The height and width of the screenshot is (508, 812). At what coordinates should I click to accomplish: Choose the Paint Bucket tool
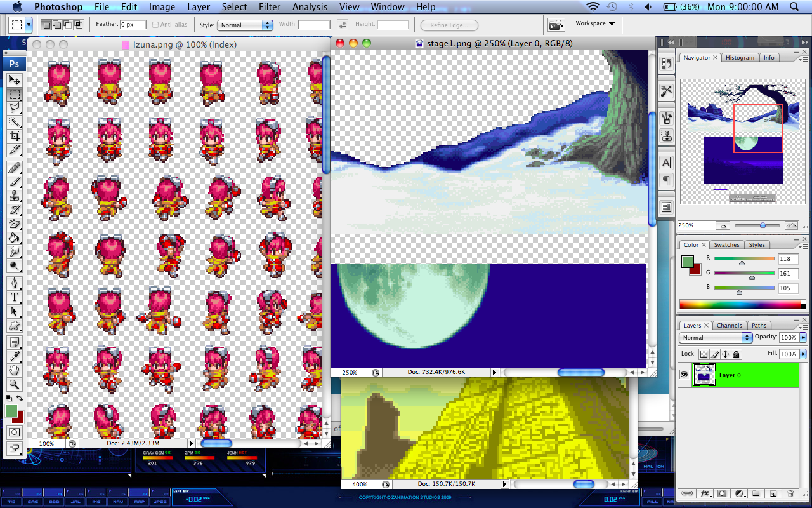click(x=14, y=238)
